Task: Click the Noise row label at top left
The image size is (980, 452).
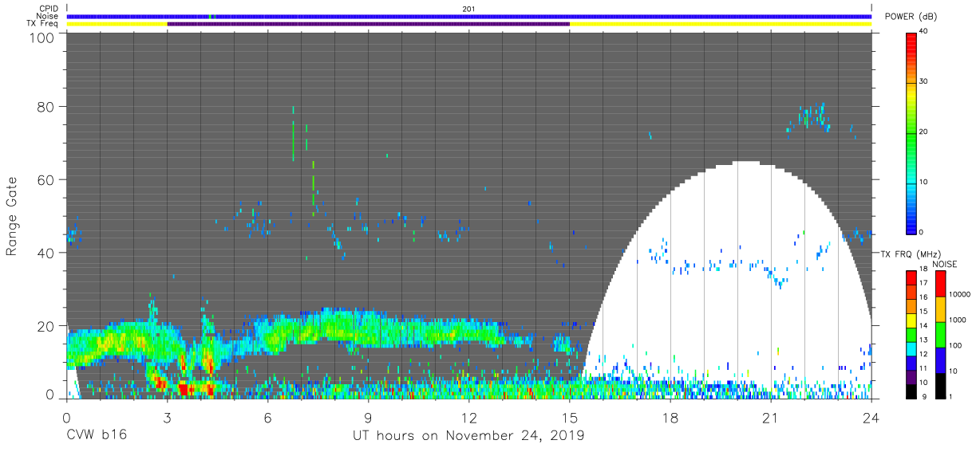Action: pyautogui.click(x=49, y=16)
